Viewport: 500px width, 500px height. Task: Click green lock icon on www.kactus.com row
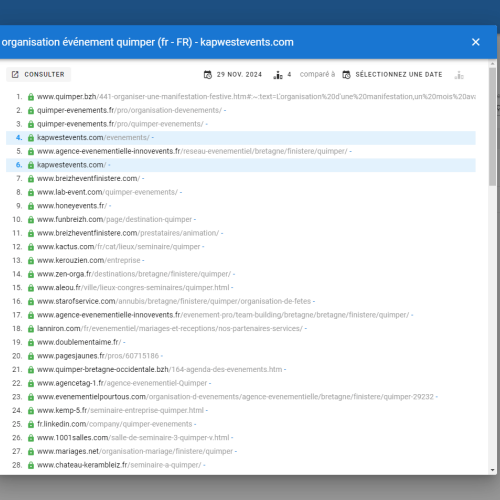31,247
